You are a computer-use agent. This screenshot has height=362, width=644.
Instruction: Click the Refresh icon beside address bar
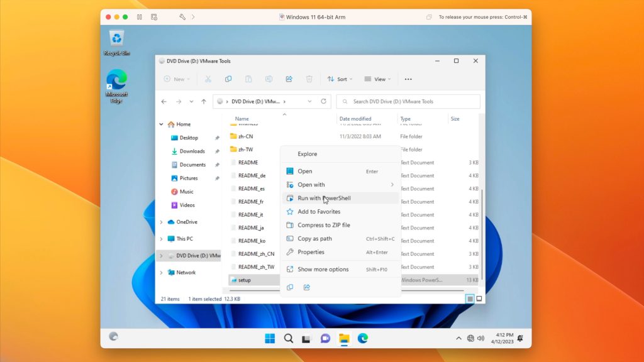tap(324, 101)
